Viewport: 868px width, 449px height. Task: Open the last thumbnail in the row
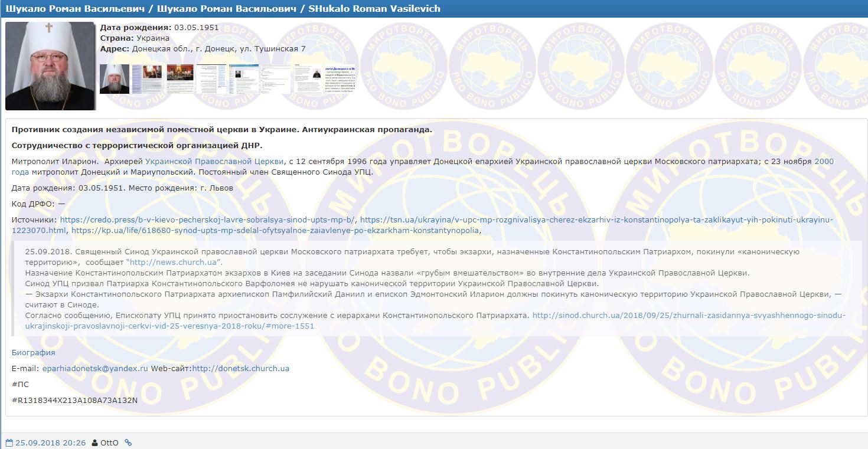pyautogui.click(x=333, y=79)
